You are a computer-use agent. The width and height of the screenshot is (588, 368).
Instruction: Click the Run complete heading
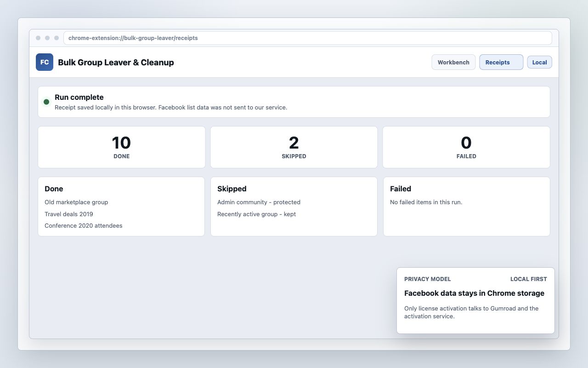pyautogui.click(x=79, y=97)
